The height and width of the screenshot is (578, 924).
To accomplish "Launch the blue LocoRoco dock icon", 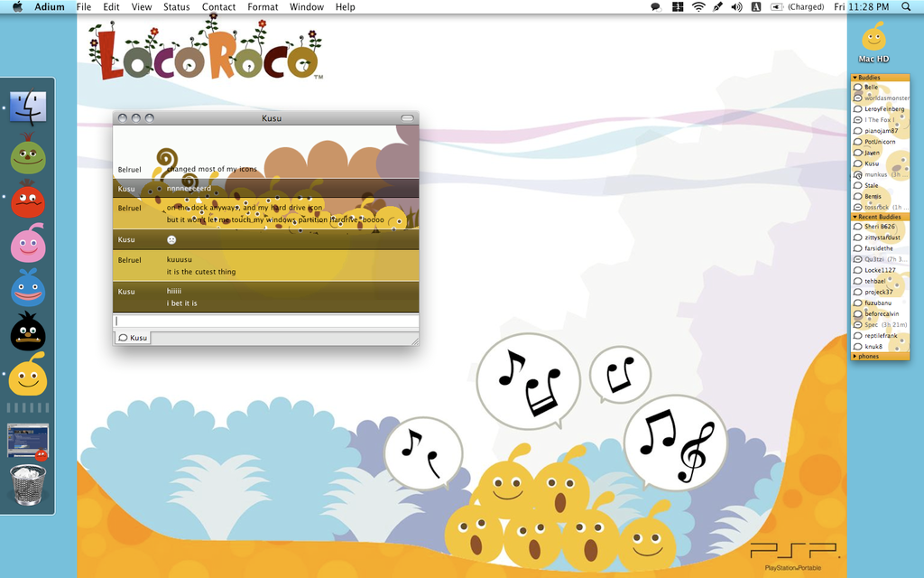I will (28, 288).
